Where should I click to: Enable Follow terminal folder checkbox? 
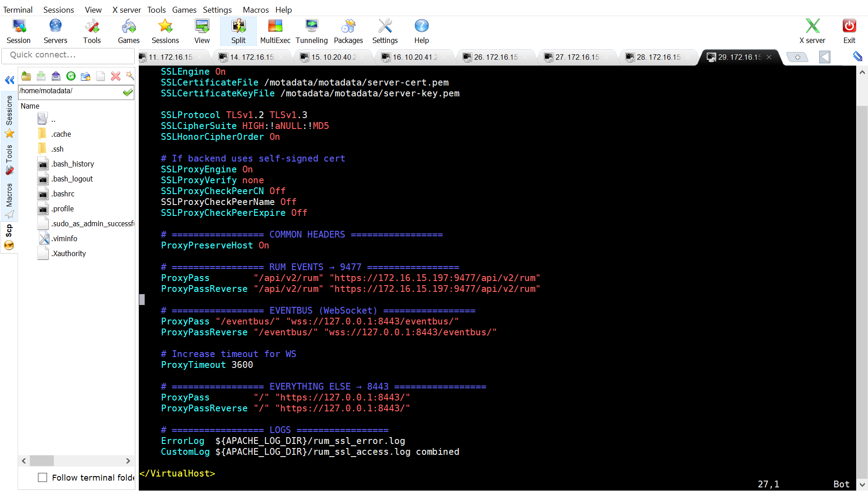point(42,477)
